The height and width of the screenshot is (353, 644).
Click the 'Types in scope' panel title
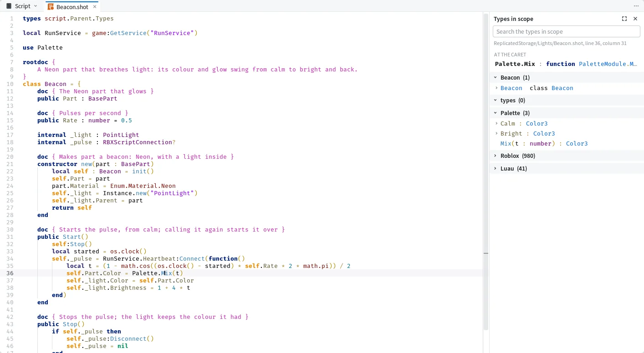(513, 19)
